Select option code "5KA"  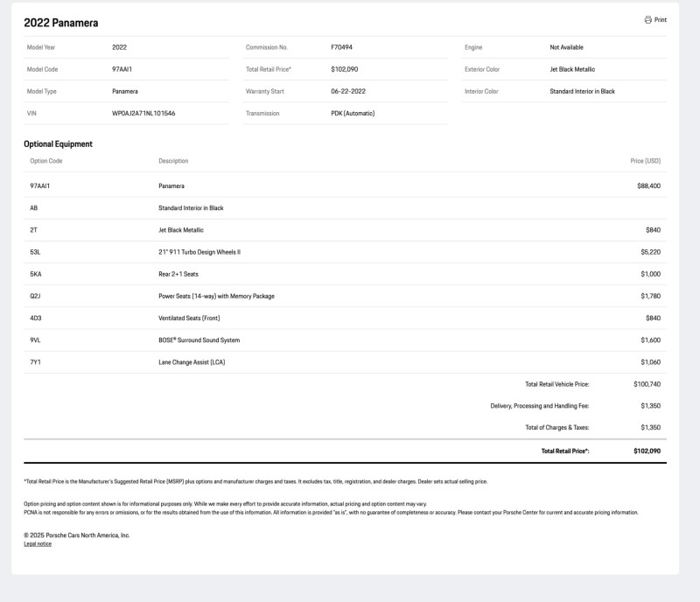pyautogui.click(x=36, y=274)
